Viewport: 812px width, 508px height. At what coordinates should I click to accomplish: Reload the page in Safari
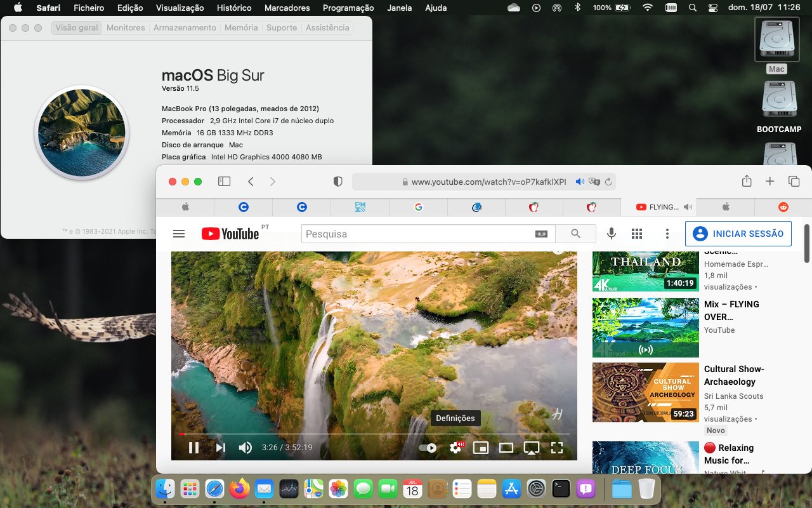[608, 182]
